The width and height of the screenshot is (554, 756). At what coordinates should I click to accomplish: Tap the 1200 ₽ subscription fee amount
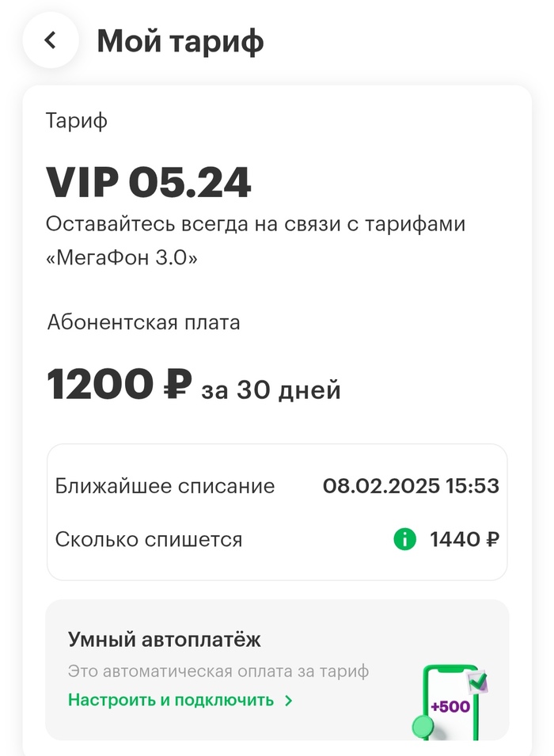(x=119, y=386)
